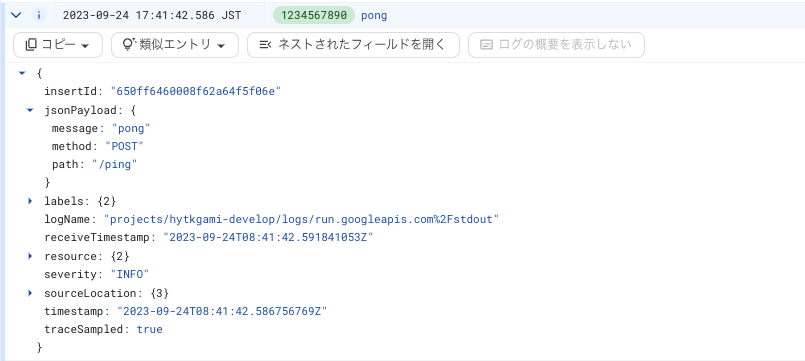Click the severity field name
Screen dimensions: 805x361
(x=72, y=274)
